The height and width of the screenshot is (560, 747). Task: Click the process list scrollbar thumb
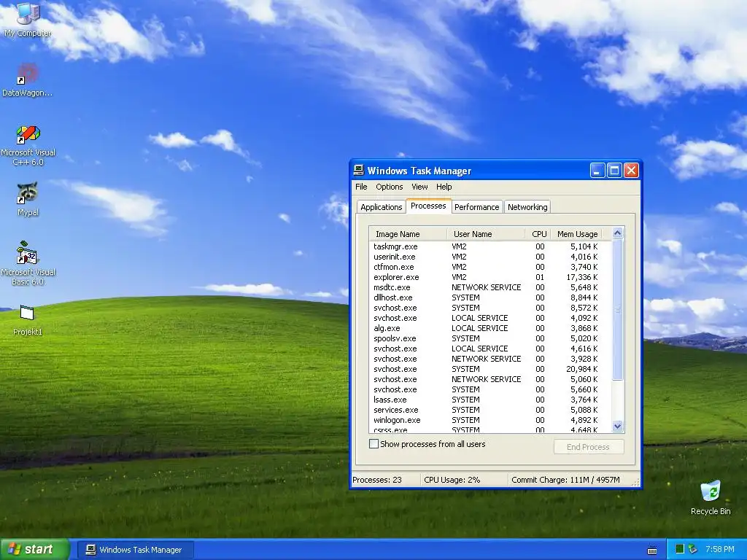[617, 309]
